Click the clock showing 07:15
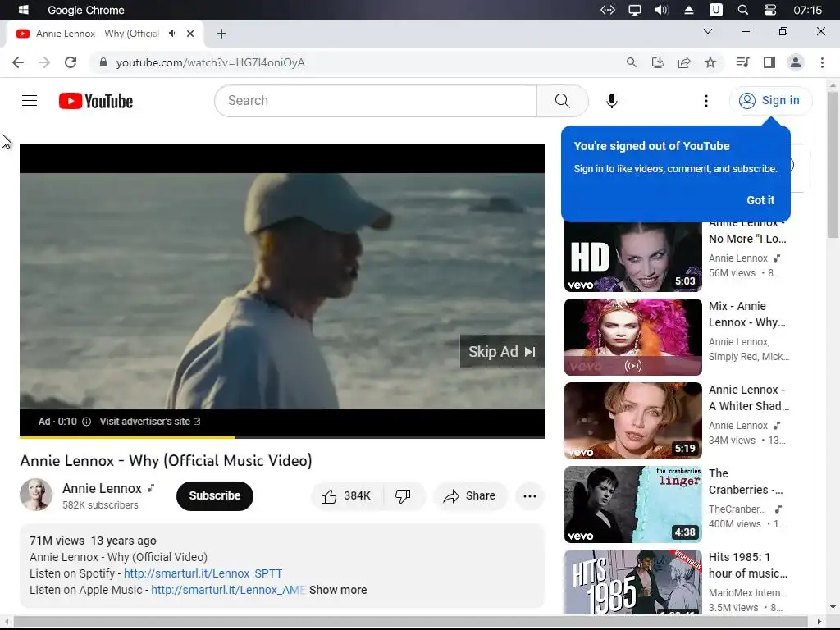The height and width of the screenshot is (630, 840). pos(808,10)
